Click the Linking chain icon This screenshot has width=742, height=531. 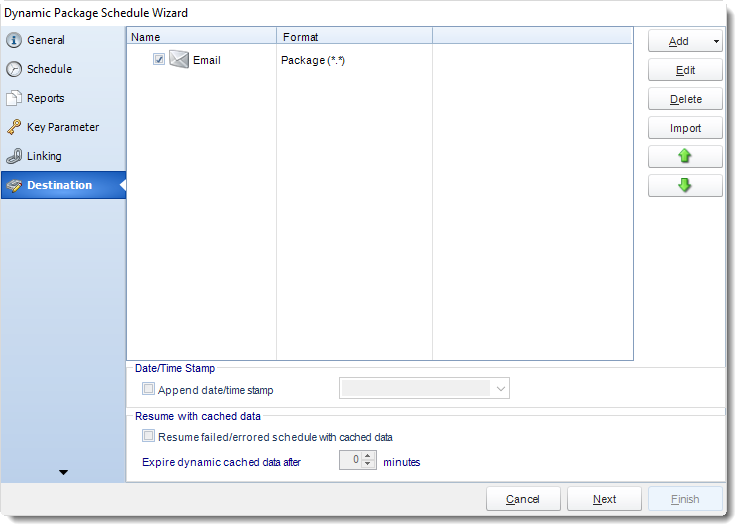(14, 156)
